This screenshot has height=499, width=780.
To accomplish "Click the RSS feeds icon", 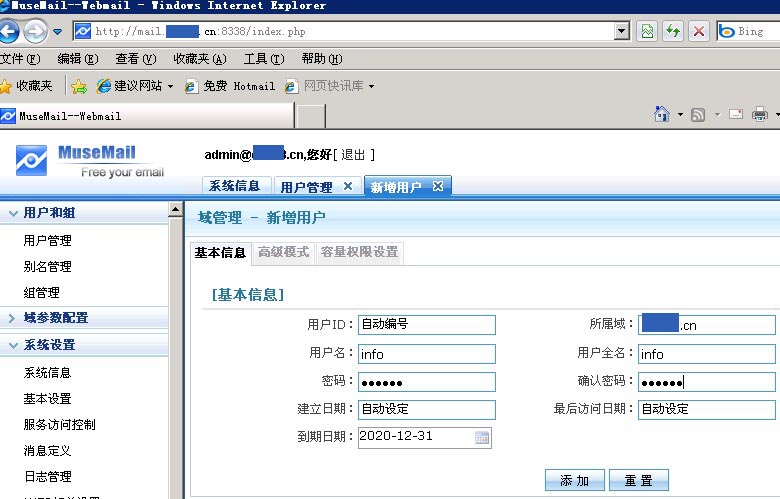I will pos(697,115).
